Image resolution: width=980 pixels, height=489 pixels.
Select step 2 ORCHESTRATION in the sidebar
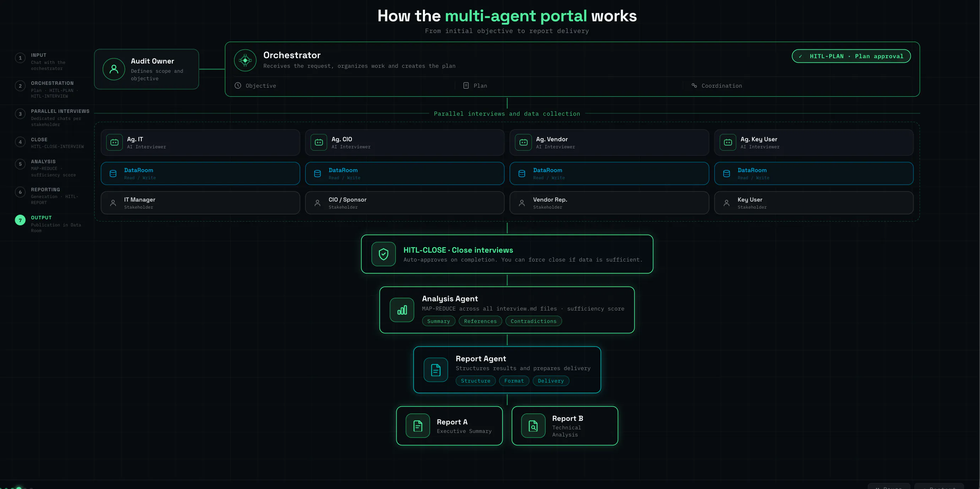[x=51, y=89]
